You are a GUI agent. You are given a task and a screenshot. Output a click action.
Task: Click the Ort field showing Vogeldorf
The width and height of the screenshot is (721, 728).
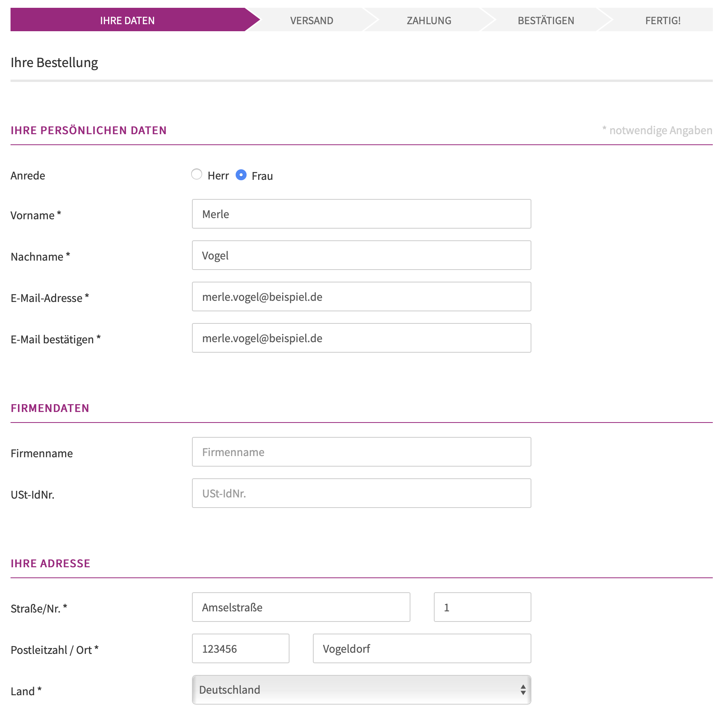[422, 648]
